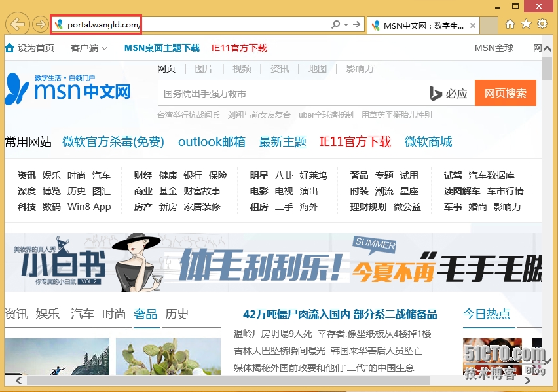558x392 pixels.
Task: Click the 财经 category link
Action: click(x=143, y=175)
